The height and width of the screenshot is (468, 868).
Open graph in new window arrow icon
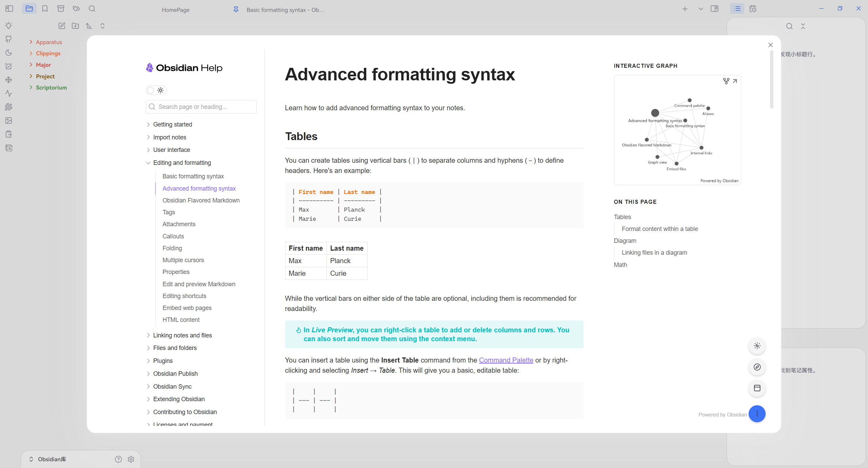pos(735,81)
